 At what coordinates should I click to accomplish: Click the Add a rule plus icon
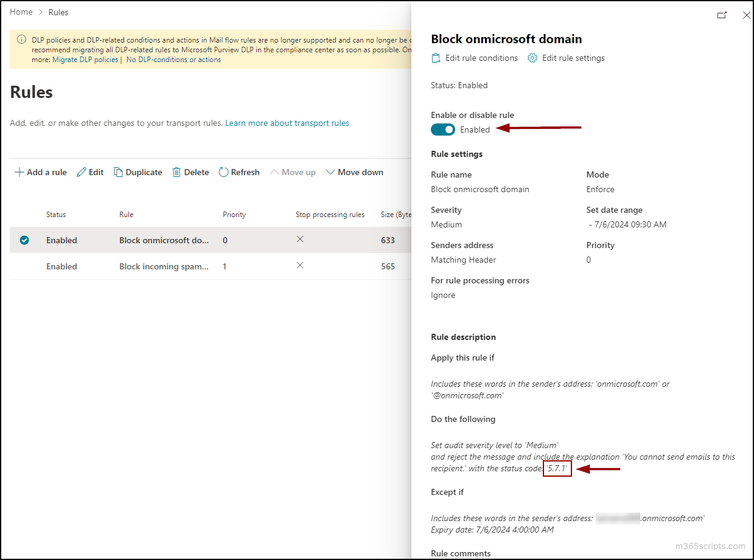[x=19, y=172]
